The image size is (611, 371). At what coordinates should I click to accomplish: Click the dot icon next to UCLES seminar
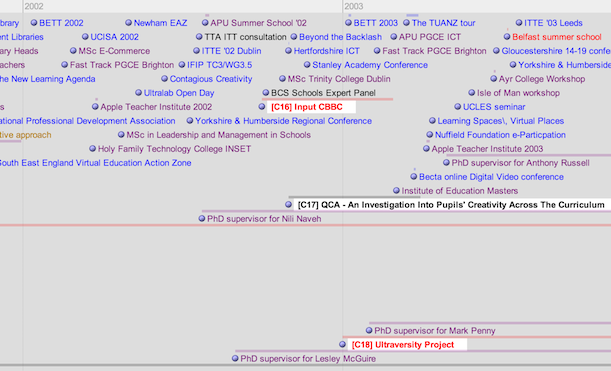click(457, 107)
